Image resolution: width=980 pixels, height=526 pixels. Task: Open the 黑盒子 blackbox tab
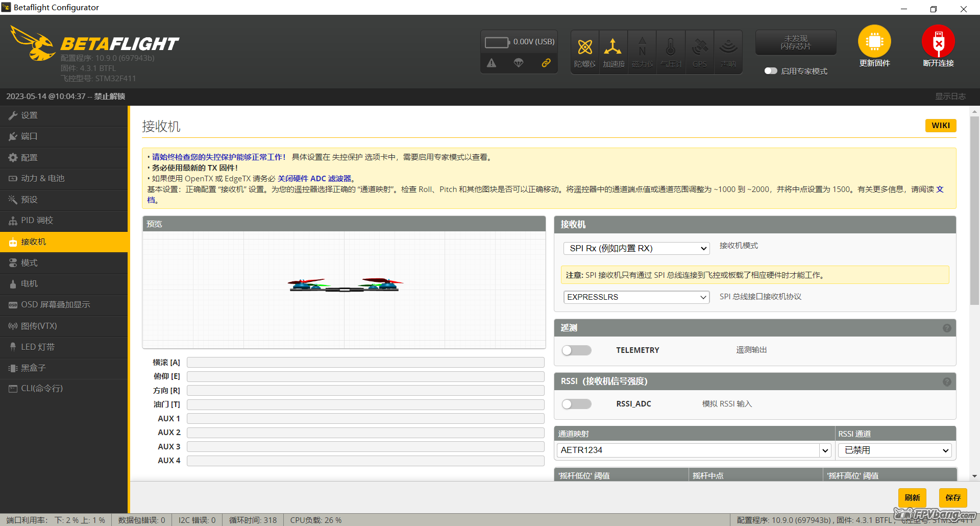pos(64,368)
